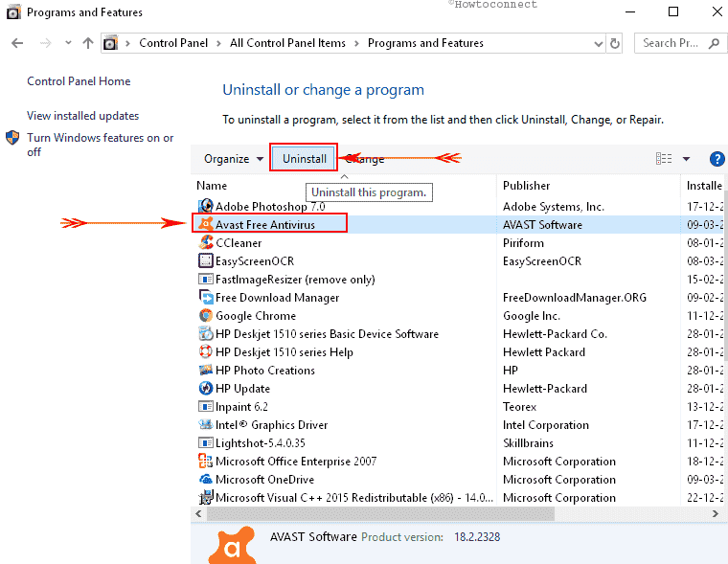Click the Microsoft OneDrive cloud icon
The height and width of the screenshot is (564, 728).
206,479
